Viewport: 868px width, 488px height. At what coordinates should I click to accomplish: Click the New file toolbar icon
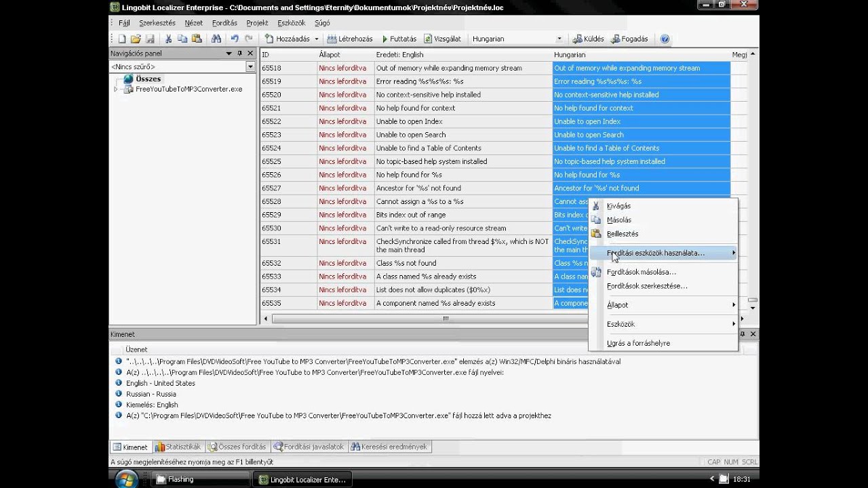122,39
